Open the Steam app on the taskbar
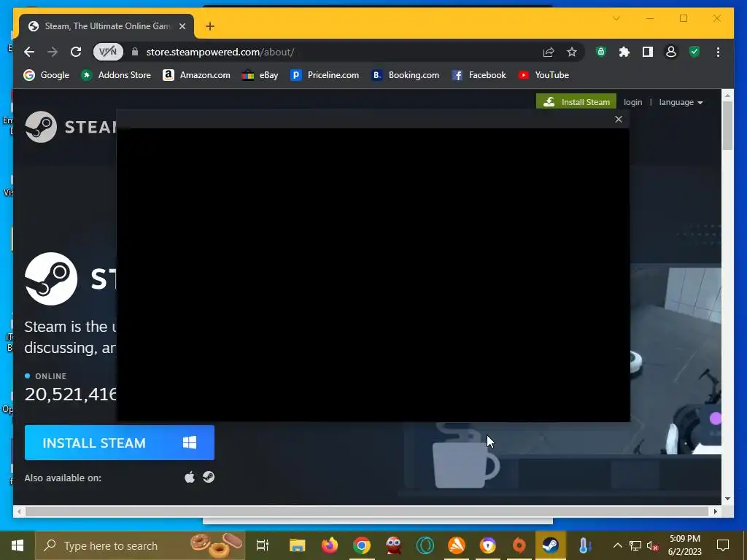 click(x=550, y=545)
